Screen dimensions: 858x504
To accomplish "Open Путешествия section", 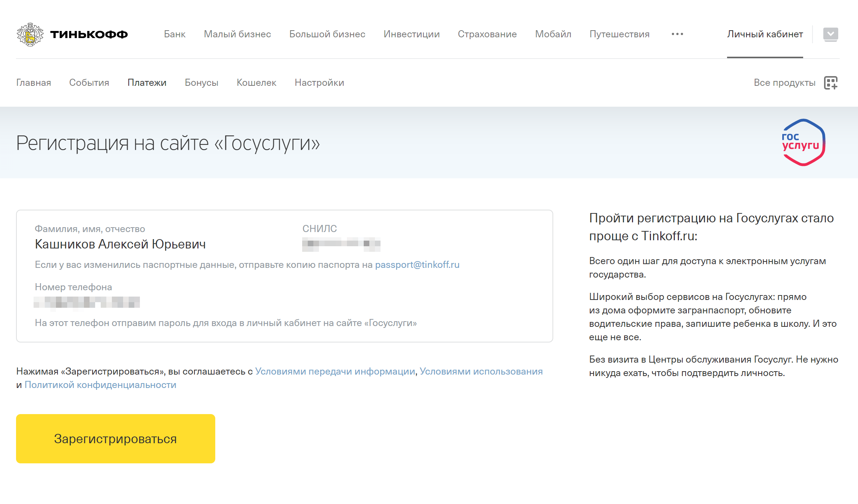I will (620, 34).
